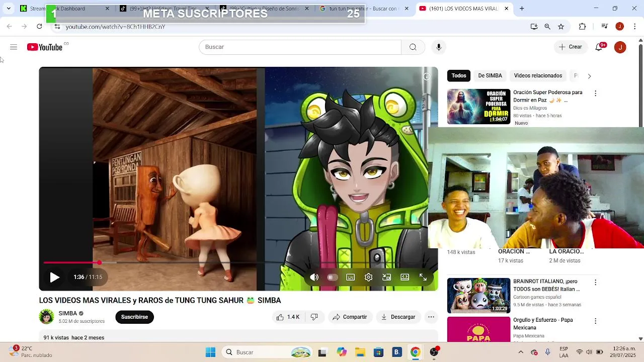The height and width of the screenshot is (362, 644).
Task: Select the Videos relacionados chip
Action: coord(538,75)
